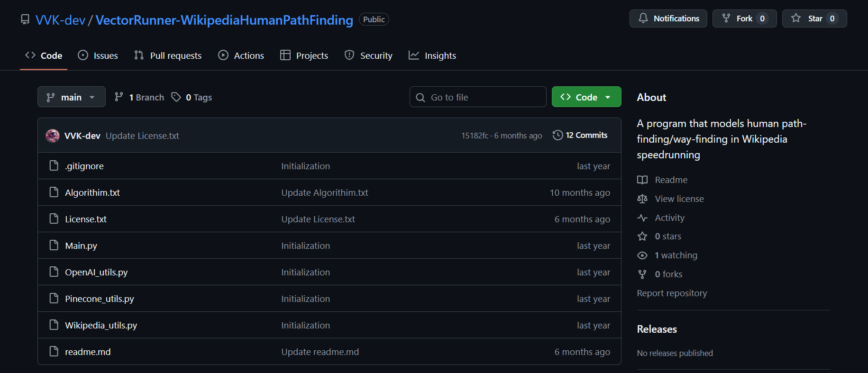
Task: Click Initialization commit message for Main.py
Action: tap(305, 246)
